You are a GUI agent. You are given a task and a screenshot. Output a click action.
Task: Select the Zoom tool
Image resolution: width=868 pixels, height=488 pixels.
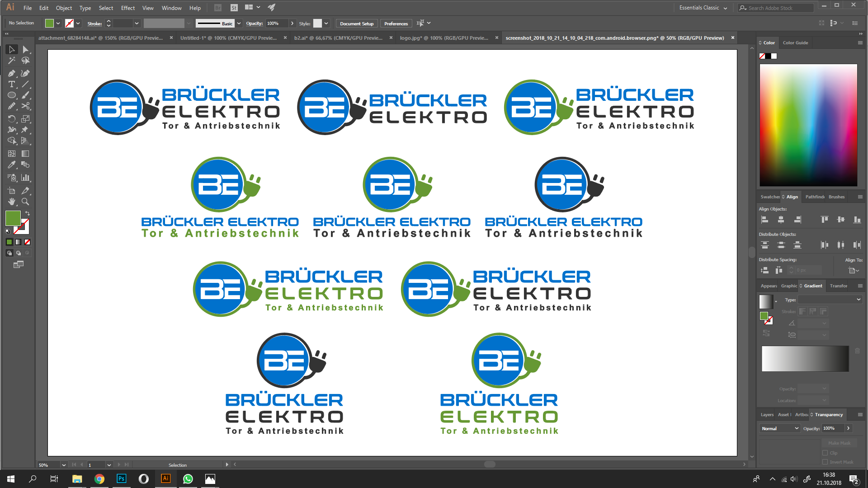(x=25, y=202)
